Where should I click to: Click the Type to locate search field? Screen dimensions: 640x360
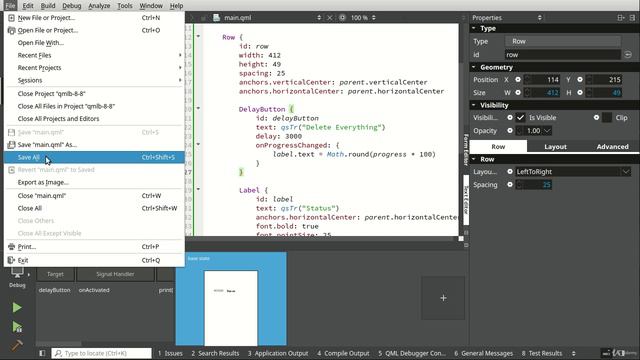[x=101, y=353]
